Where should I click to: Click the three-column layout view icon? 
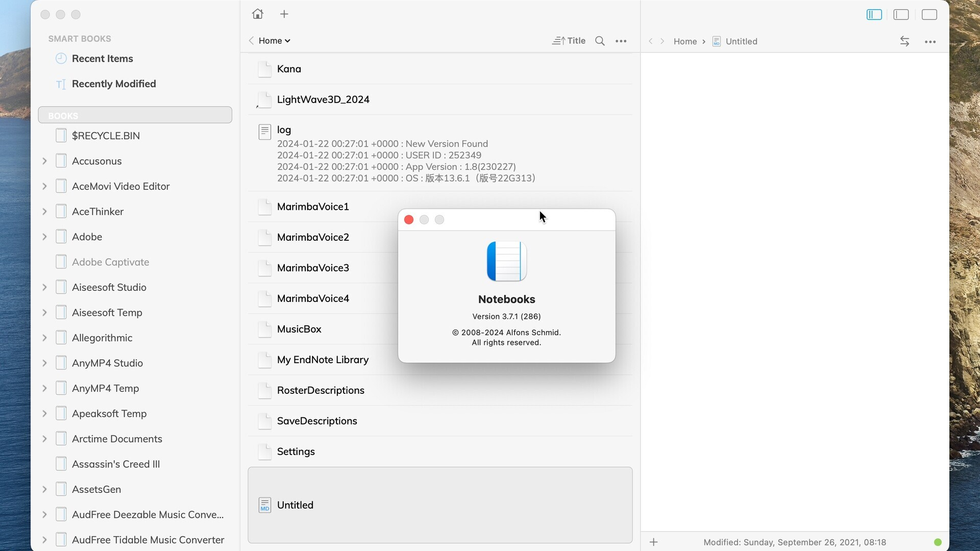874,14
